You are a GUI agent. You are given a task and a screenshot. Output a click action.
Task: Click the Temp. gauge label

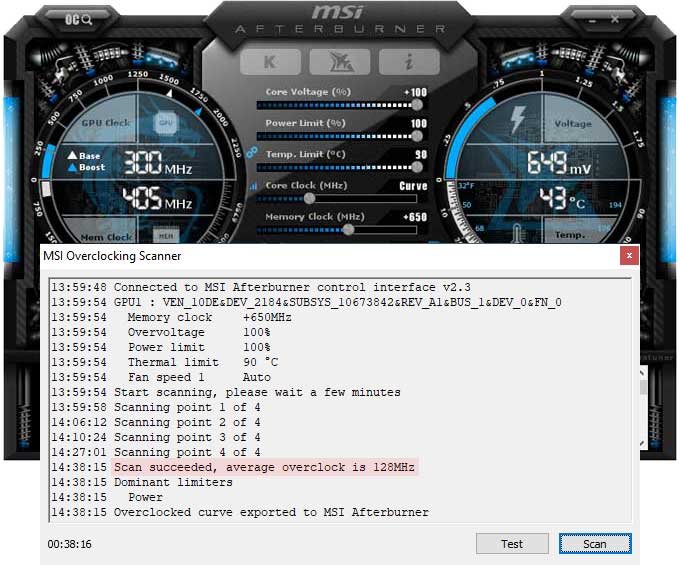(x=570, y=235)
